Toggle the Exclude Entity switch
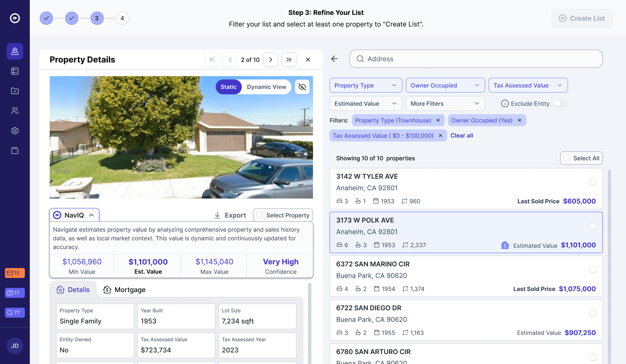 click(560, 104)
